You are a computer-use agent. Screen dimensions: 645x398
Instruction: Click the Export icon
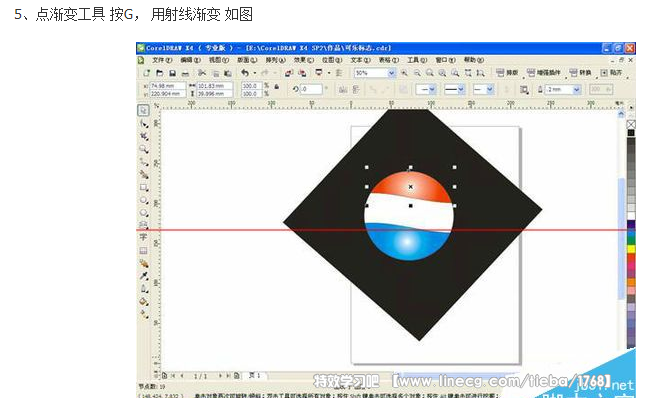(302, 73)
